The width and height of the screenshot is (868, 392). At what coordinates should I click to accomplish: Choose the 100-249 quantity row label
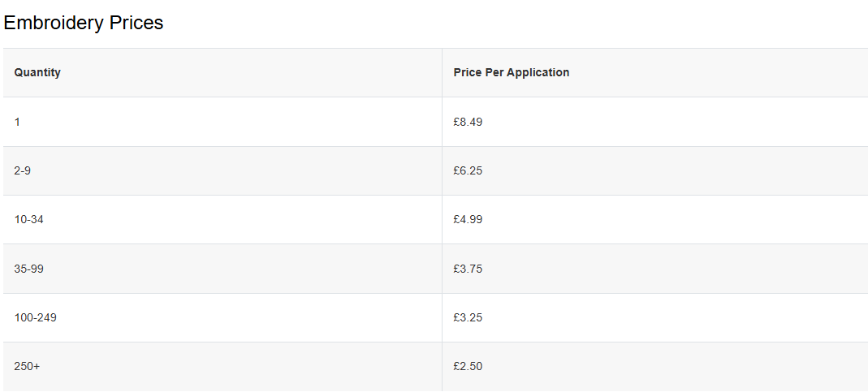tap(35, 317)
